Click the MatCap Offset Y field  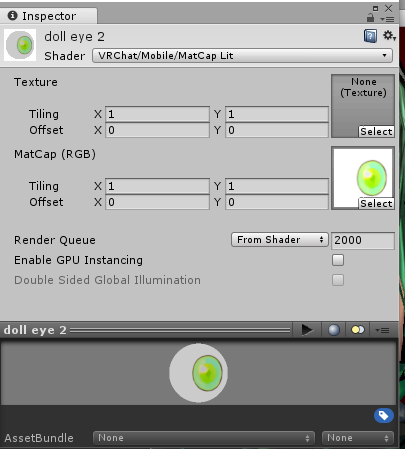click(277, 202)
